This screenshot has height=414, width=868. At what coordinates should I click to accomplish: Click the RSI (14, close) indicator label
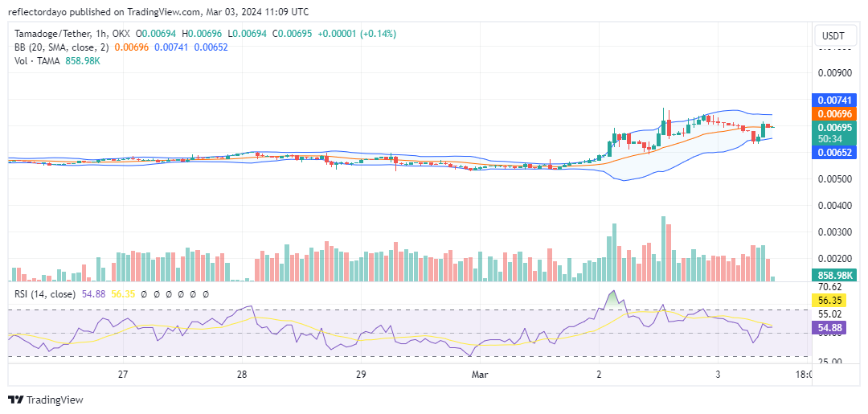click(x=45, y=294)
